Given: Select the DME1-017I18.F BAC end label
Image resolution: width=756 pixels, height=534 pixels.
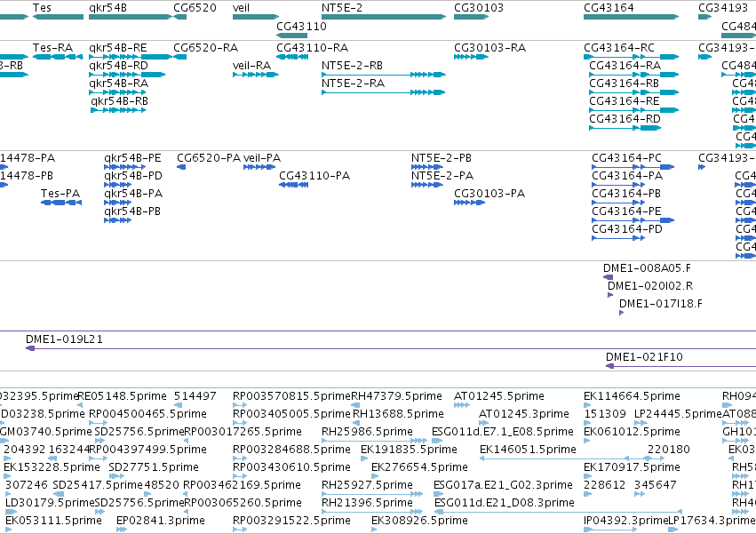Looking at the screenshot, I should coord(661,304).
